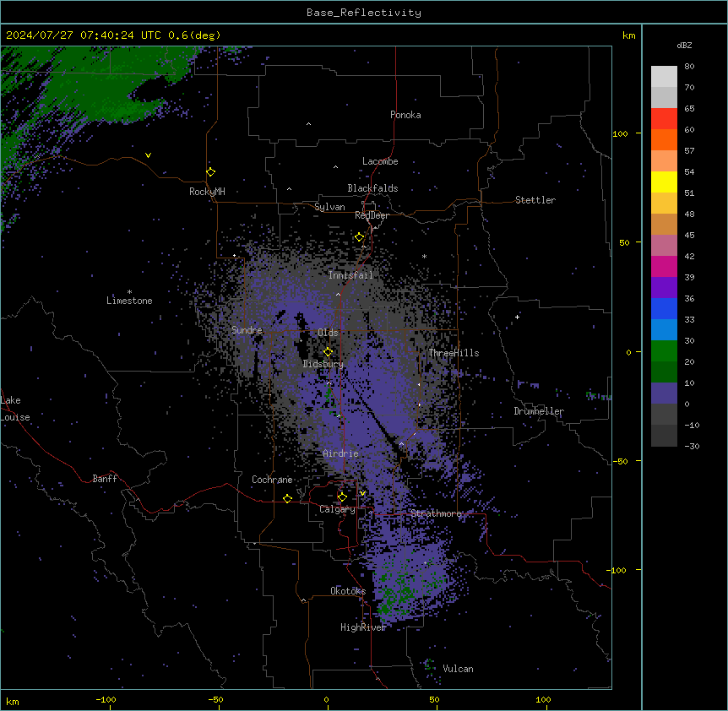Click the km unit label at bottom left

(13, 702)
